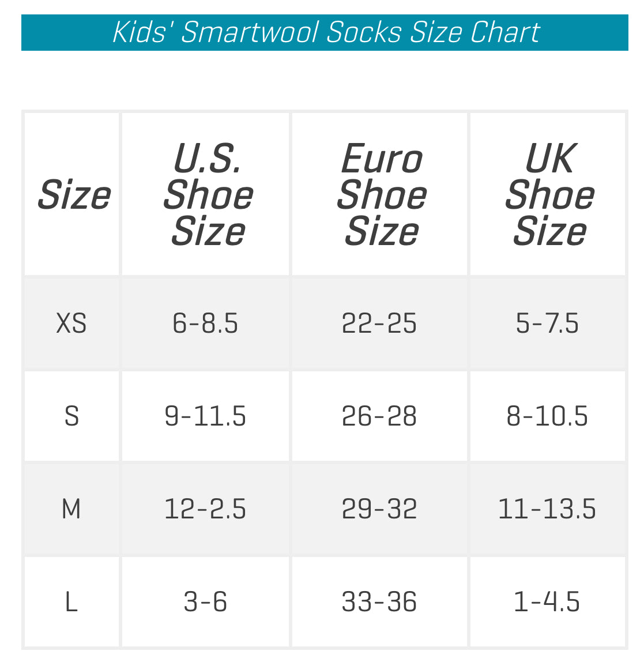Image resolution: width=644 pixels, height=662 pixels.
Task: Click the 5-7.5 UK size cell
Action: tap(547, 323)
